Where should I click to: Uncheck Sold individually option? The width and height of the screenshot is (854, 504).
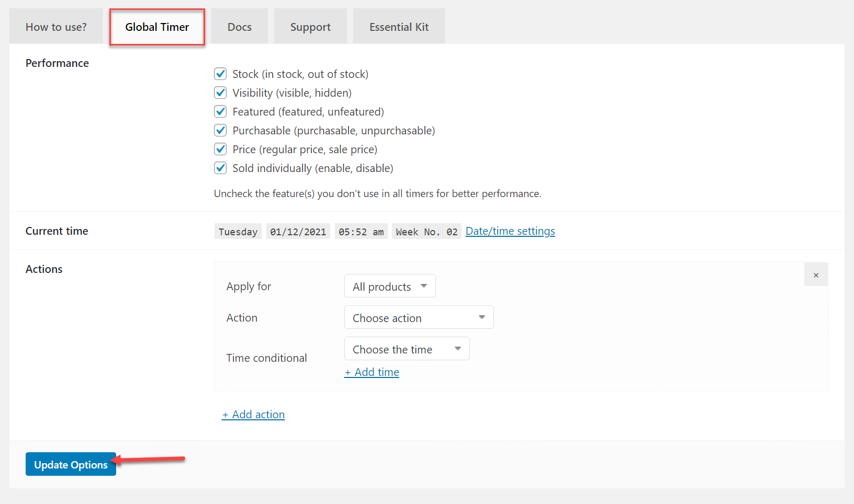point(220,168)
